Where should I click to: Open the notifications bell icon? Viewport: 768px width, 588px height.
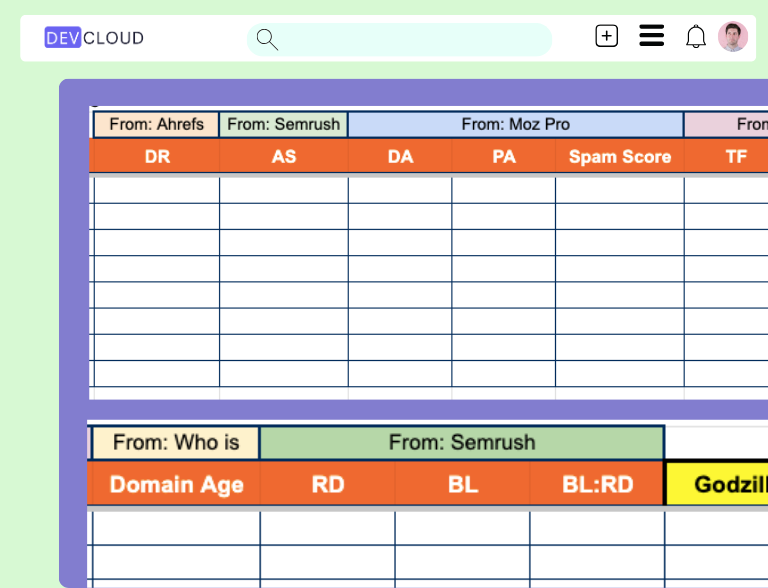tap(696, 37)
